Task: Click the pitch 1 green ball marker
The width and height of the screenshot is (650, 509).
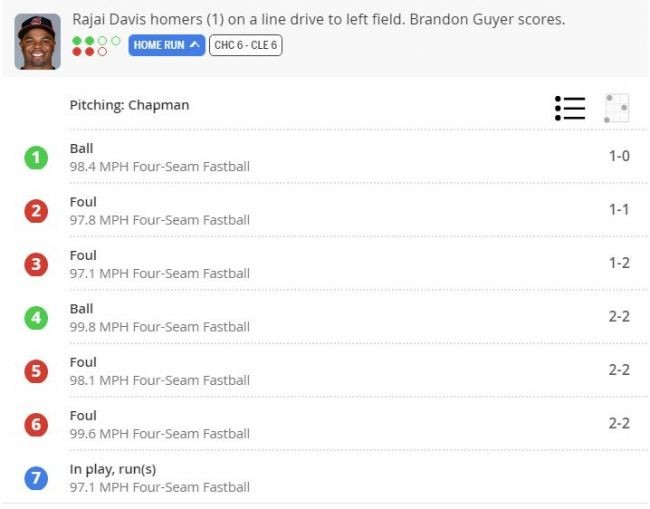Action: (x=36, y=157)
